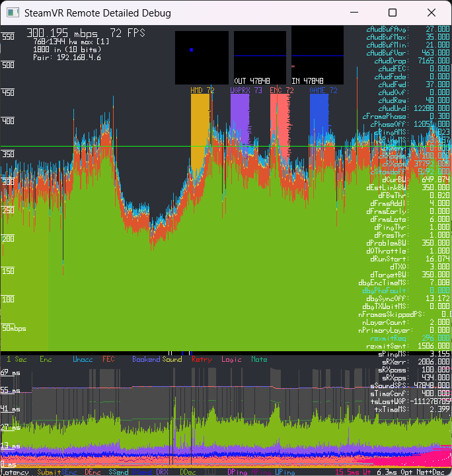
Task: Close the SteamVR Remote Detailed Debug window
Action: click(431, 13)
